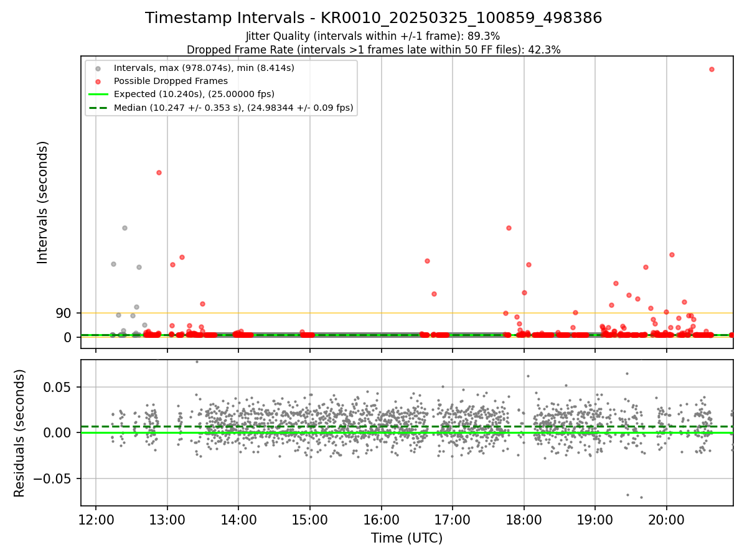Click legend entry Possible Dropped Frames

171,81
